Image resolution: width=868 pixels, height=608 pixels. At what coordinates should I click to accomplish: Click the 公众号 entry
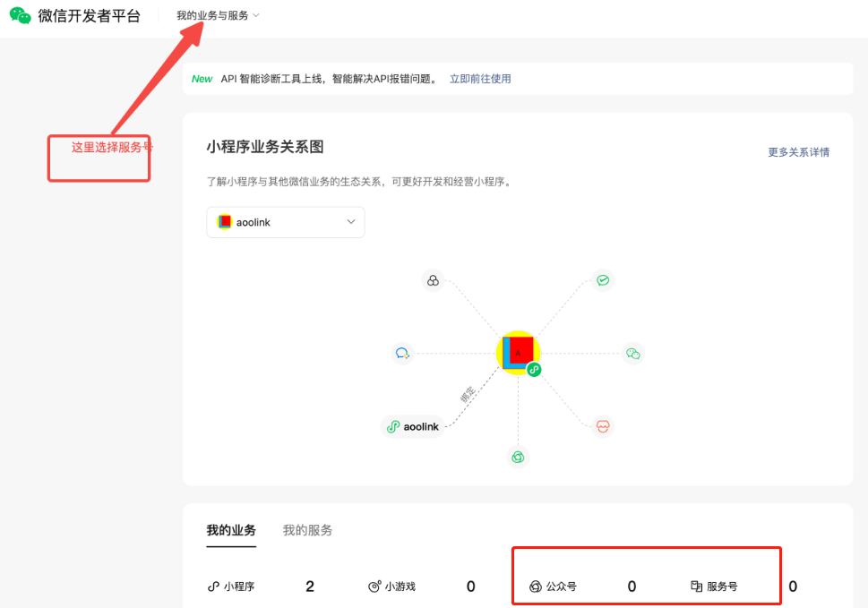click(x=553, y=587)
